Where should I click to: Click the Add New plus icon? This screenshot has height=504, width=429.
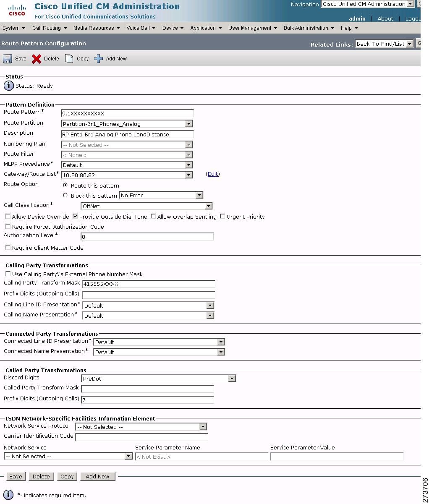[x=98, y=59]
